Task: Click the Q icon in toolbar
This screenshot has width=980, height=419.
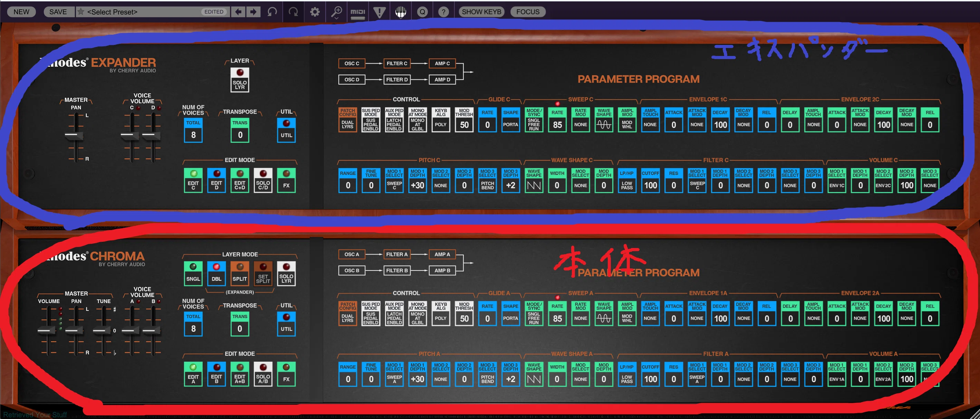Action: (422, 12)
